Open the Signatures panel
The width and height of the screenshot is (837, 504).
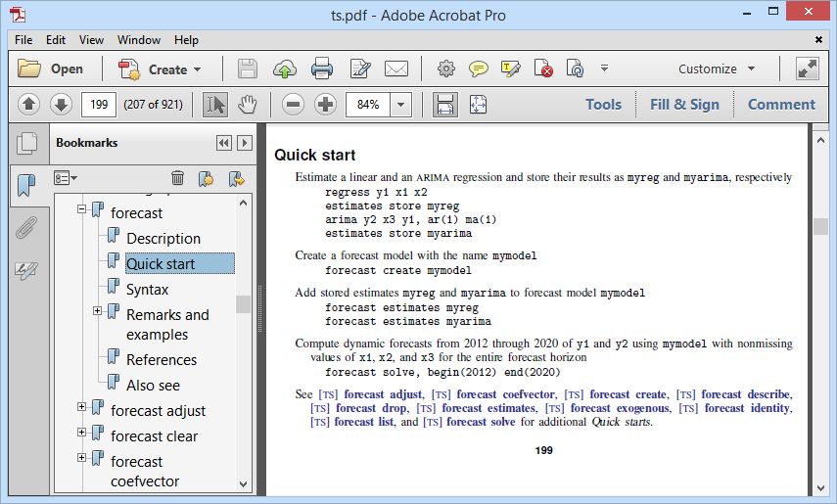(x=26, y=270)
